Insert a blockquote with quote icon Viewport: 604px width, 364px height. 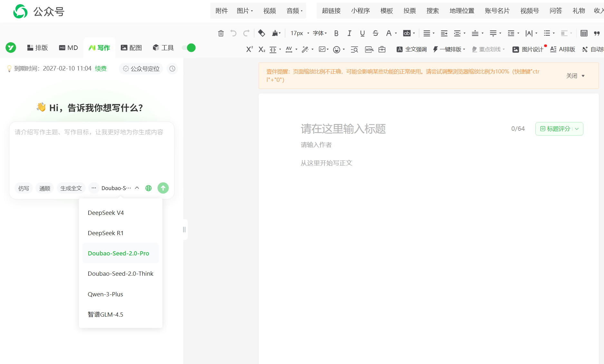tap(597, 33)
